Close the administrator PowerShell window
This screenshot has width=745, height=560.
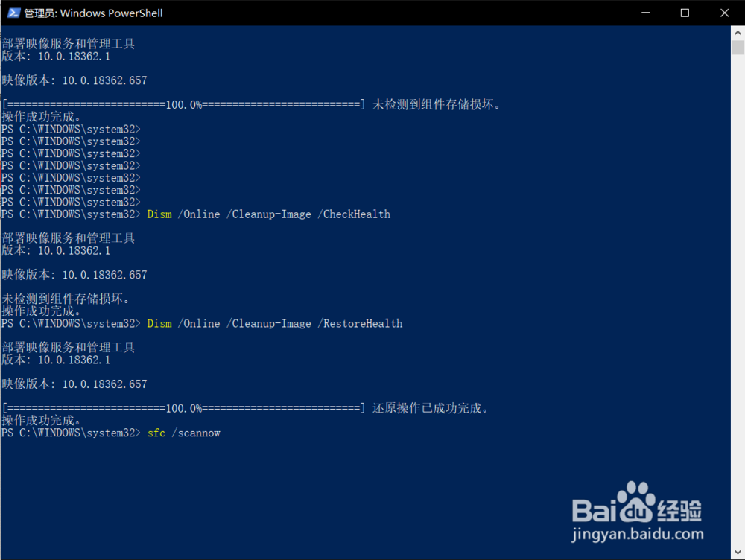click(724, 13)
